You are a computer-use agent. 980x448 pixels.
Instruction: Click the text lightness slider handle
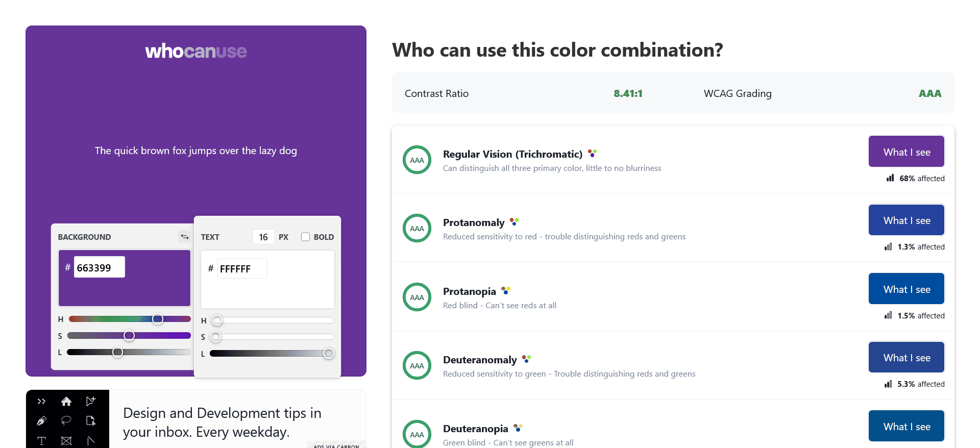(329, 354)
